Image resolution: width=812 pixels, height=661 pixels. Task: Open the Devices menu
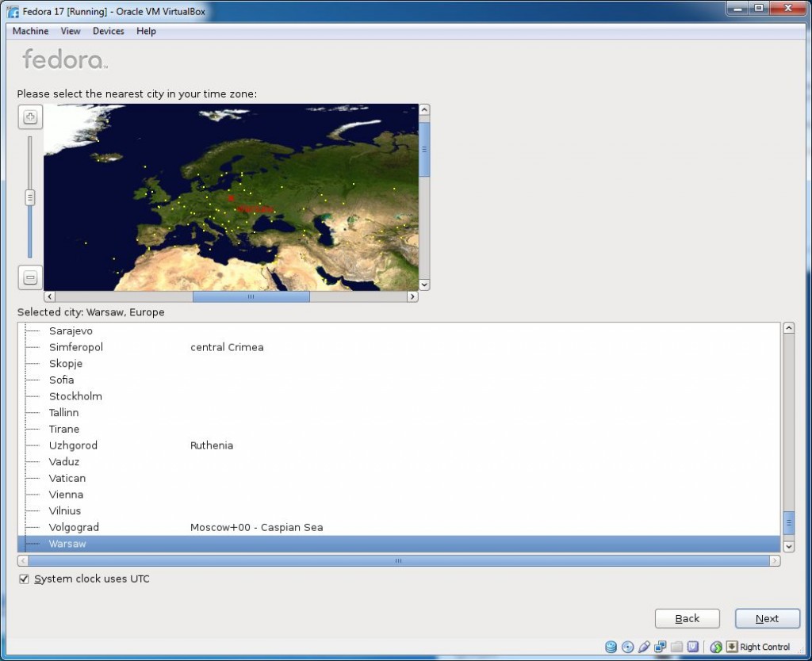[x=108, y=31]
